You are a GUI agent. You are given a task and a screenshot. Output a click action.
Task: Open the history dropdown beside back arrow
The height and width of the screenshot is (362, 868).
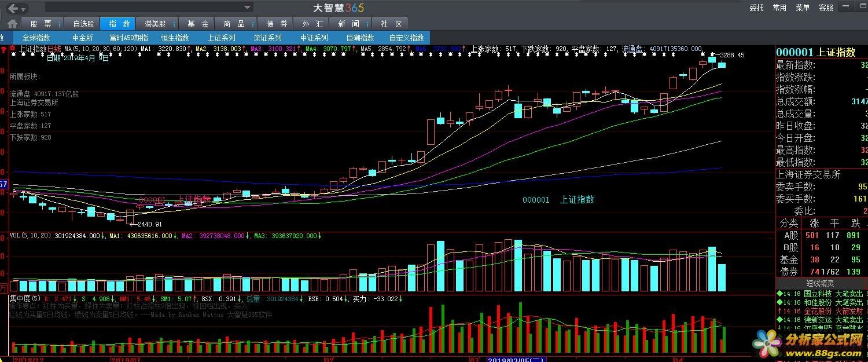(23, 9)
